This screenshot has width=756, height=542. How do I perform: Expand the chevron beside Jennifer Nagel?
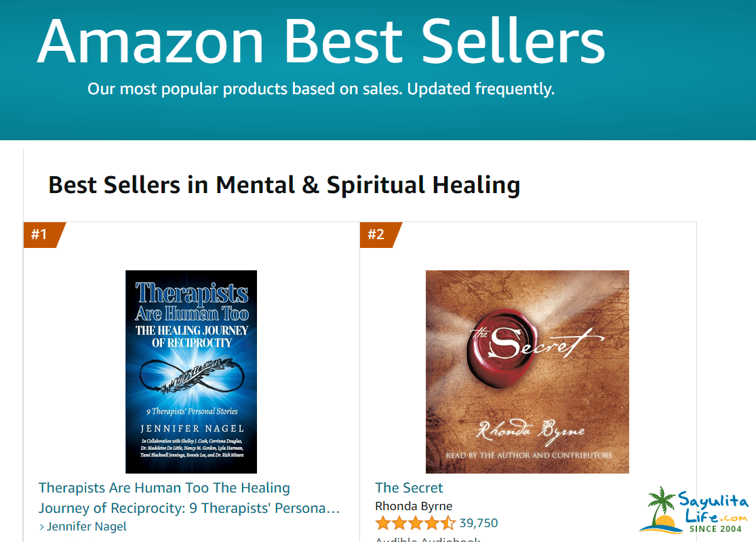pyautogui.click(x=42, y=527)
